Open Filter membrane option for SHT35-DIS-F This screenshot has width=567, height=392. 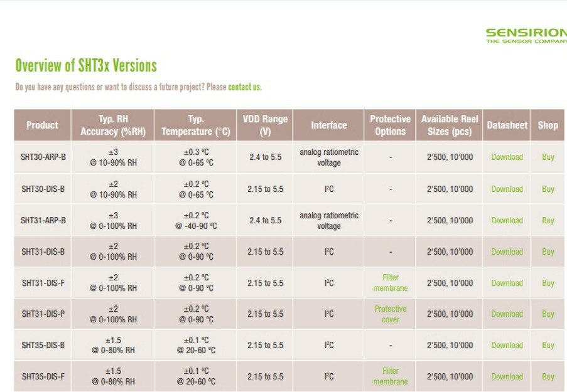coord(391,376)
